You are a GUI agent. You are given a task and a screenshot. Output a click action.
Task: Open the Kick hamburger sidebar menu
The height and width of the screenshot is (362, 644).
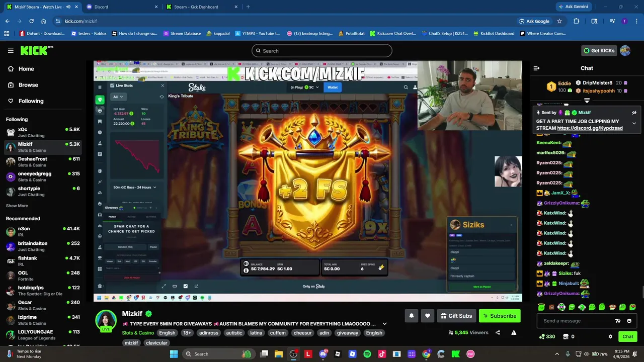(x=11, y=51)
